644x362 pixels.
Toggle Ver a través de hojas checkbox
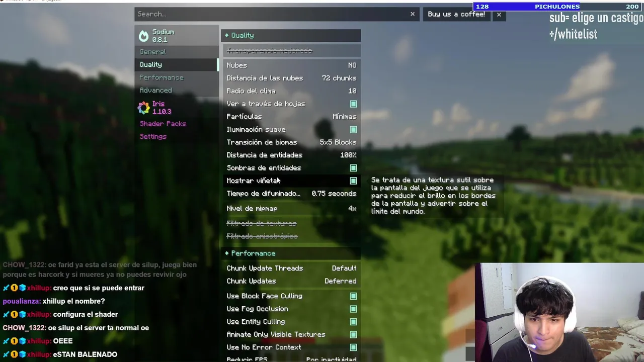click(x=353, y=104)
